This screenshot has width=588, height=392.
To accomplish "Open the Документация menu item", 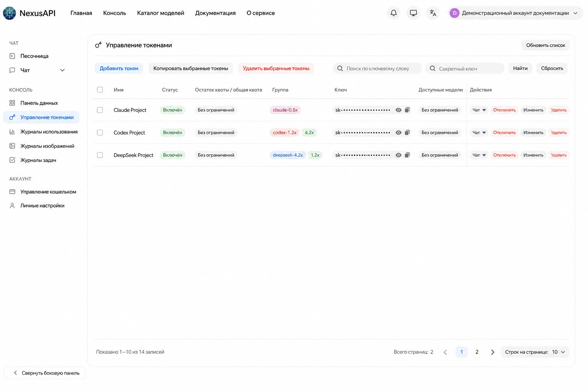I will click(x=216, y=13).
